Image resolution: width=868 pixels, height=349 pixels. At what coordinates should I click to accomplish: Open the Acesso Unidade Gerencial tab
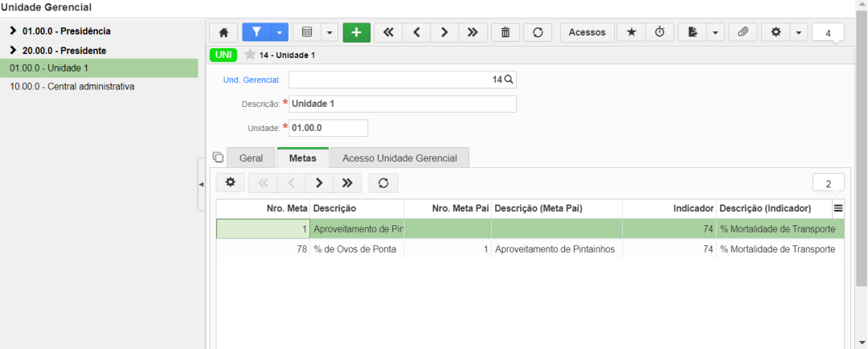click(399, 158)
